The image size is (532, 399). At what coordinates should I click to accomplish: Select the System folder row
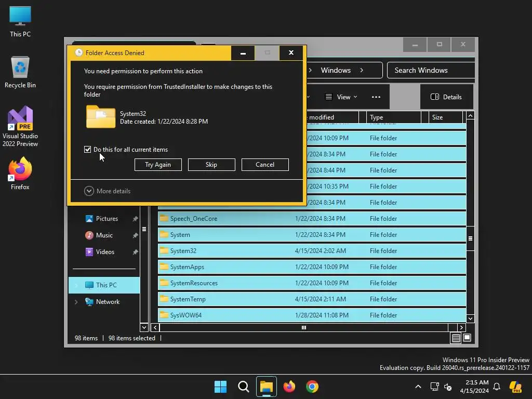(312, 235)
